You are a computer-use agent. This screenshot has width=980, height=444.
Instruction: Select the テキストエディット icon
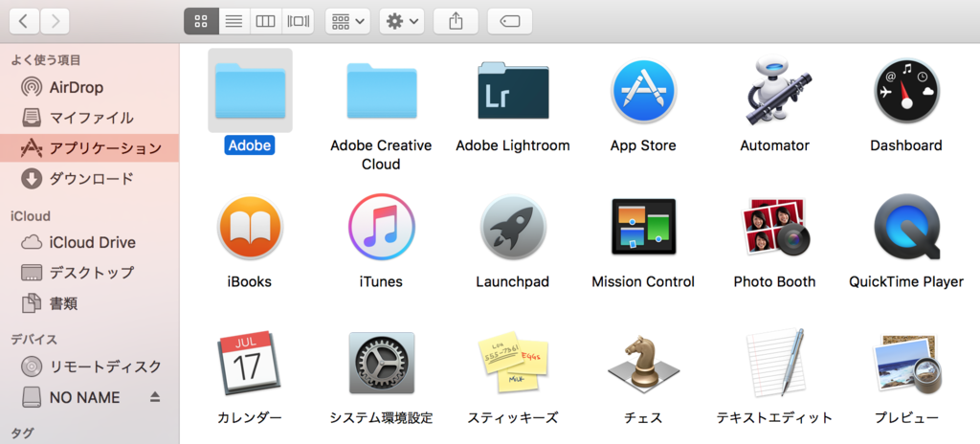click(775, 364)
